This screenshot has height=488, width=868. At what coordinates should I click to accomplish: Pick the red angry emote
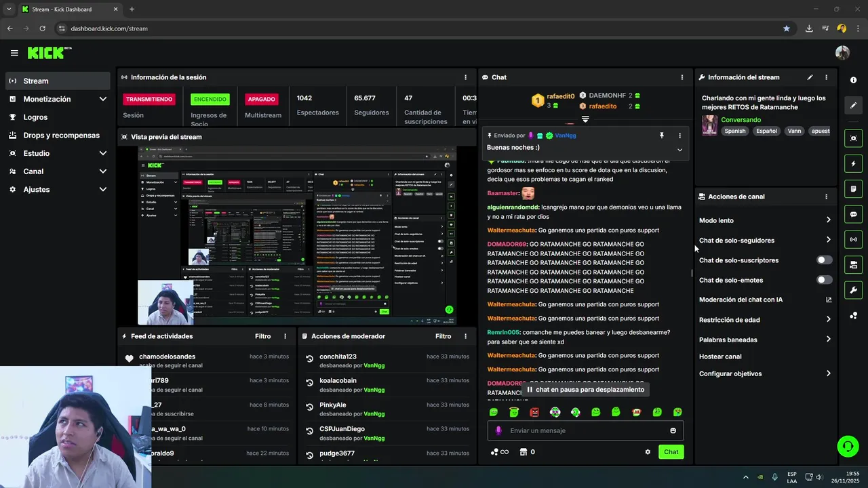point(534,412)
